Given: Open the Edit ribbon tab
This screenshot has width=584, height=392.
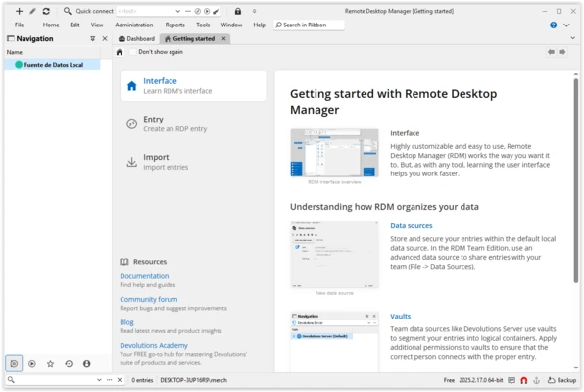Looking at the screenshot, I should click(74, 24).
